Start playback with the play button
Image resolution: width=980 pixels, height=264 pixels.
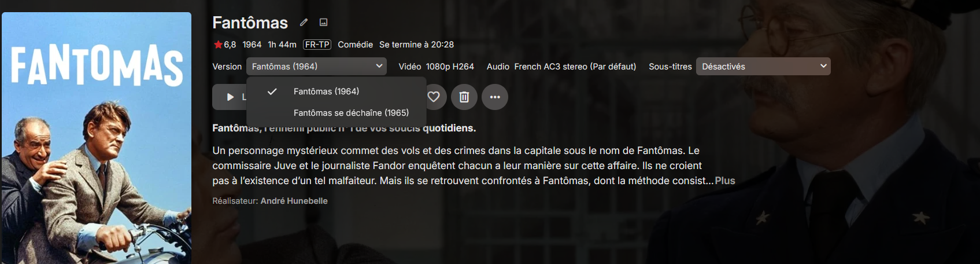pyautogui.click(x=230, y=97)
